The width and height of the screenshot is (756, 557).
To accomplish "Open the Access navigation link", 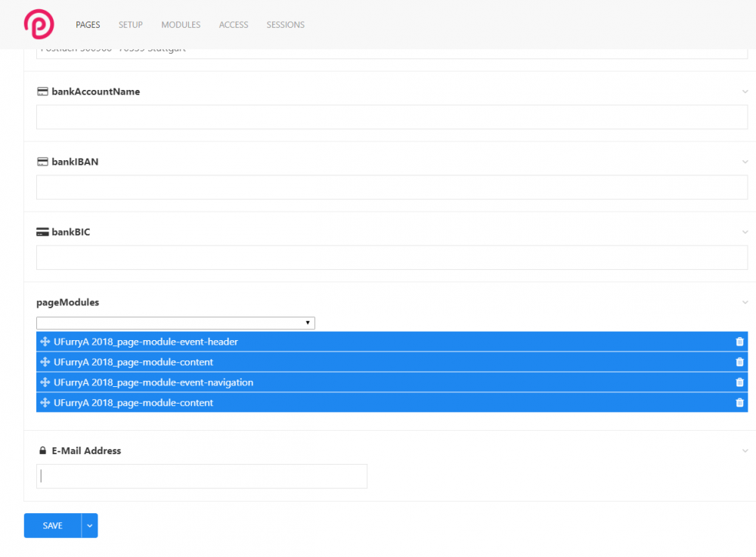I will coord(234,25).
